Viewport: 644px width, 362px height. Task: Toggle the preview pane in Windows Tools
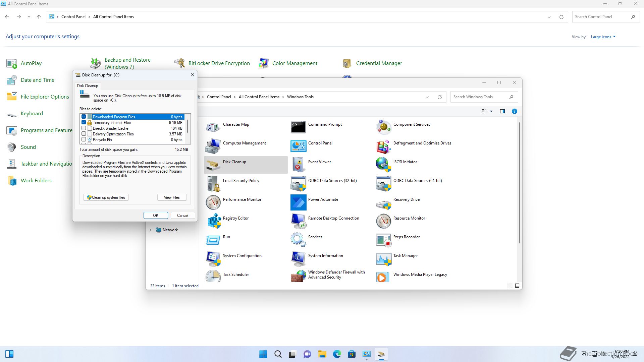(x=502, y=111)
